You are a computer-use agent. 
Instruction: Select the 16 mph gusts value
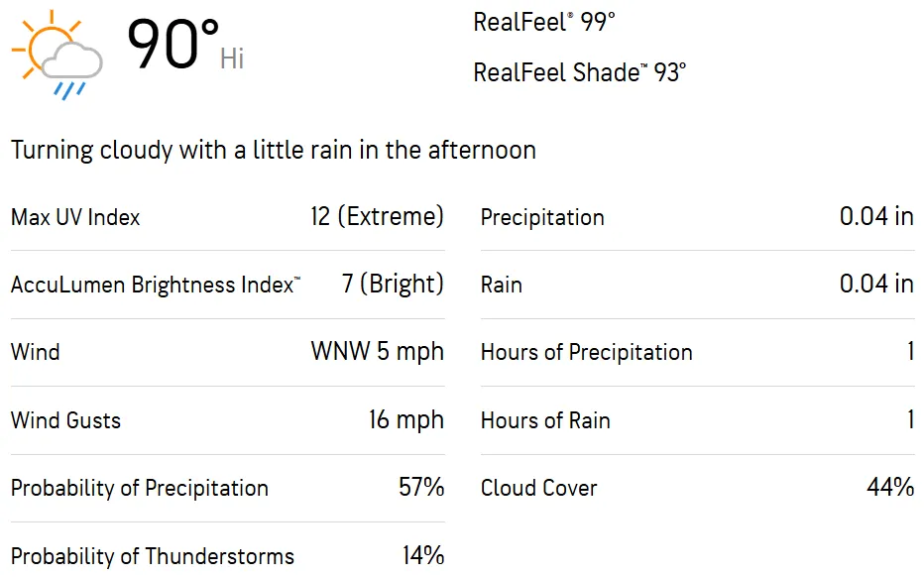point(406,419)
